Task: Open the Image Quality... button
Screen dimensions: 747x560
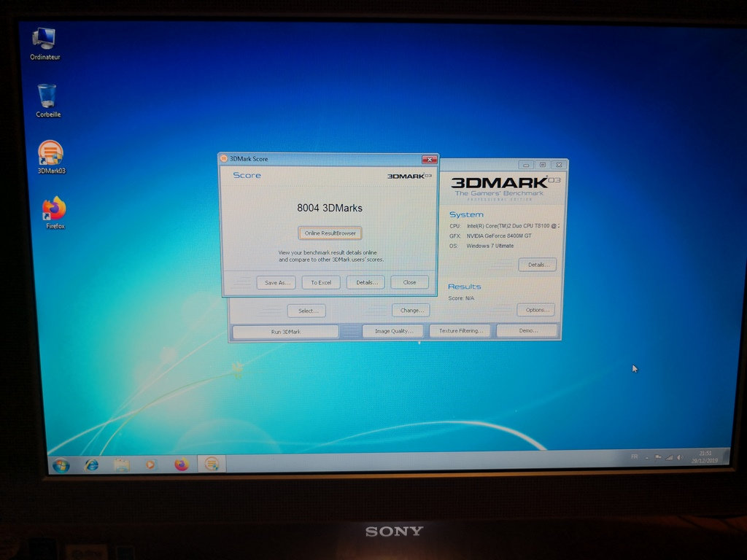Action: [x=392, y=331]
